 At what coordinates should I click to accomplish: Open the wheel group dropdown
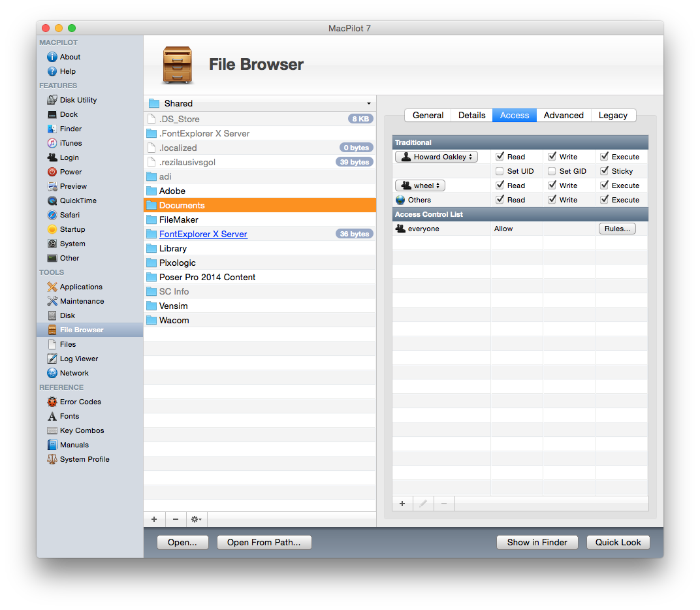pyautogui.click(x=420, y=185)
